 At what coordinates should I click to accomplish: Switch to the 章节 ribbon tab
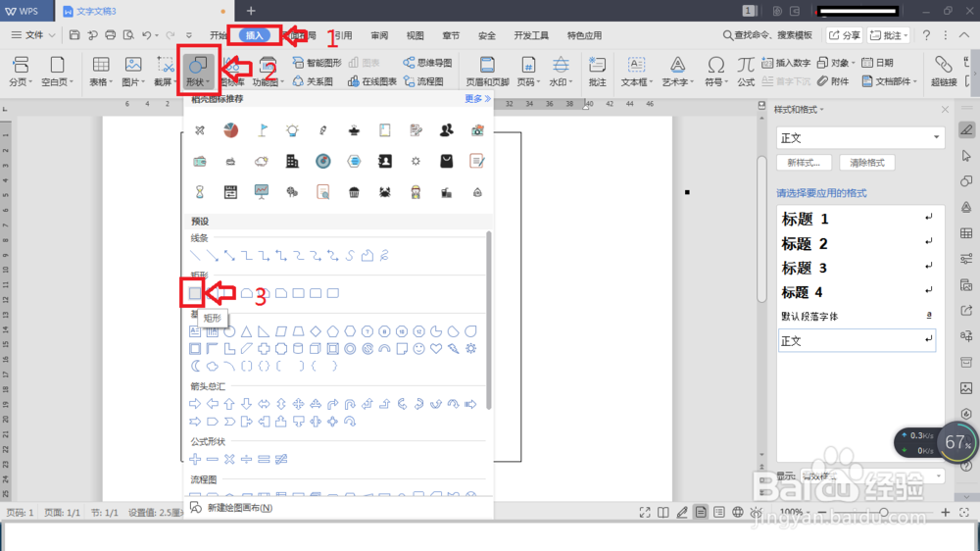point(451,35)
